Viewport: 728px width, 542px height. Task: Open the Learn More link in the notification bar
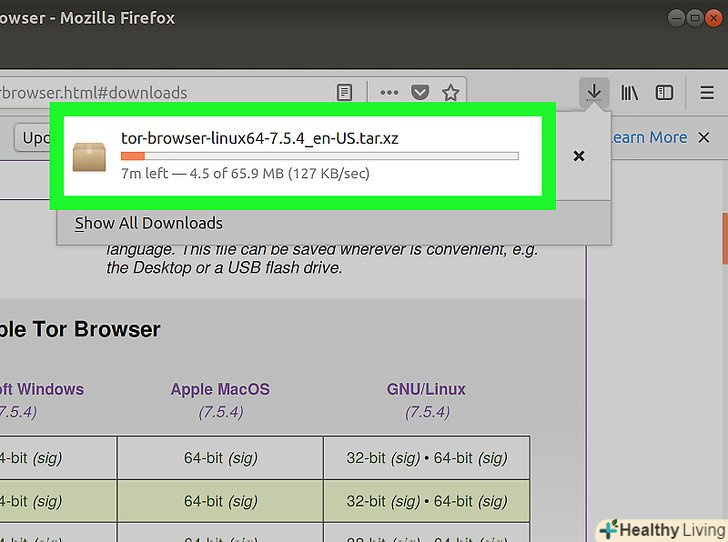(x=648, y=137)
